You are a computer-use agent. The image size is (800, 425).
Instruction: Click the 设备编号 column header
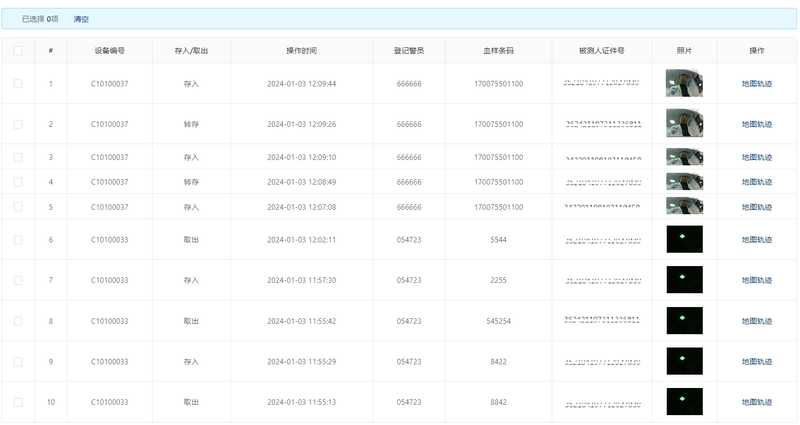110,51
